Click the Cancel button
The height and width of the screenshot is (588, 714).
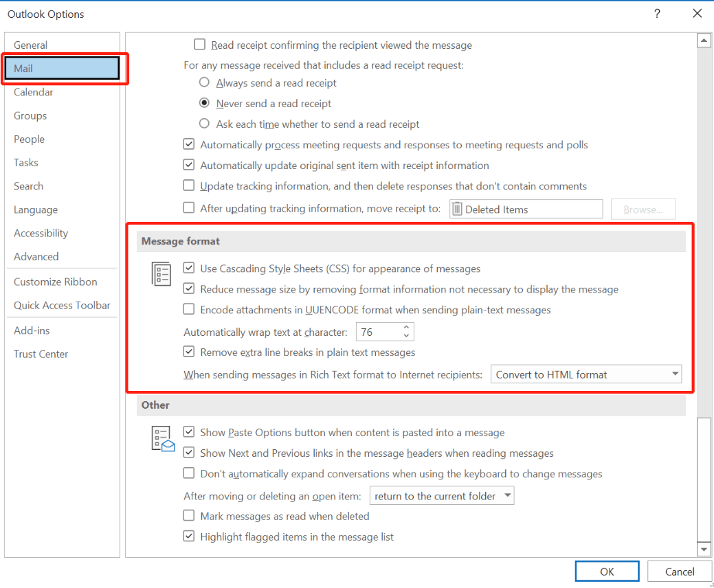tap(680, 571)
